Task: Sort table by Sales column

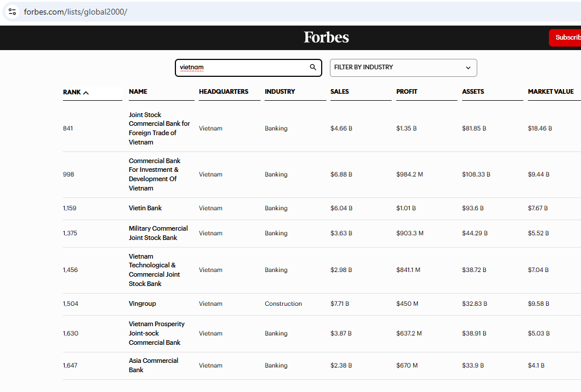Action: (339, 91)
